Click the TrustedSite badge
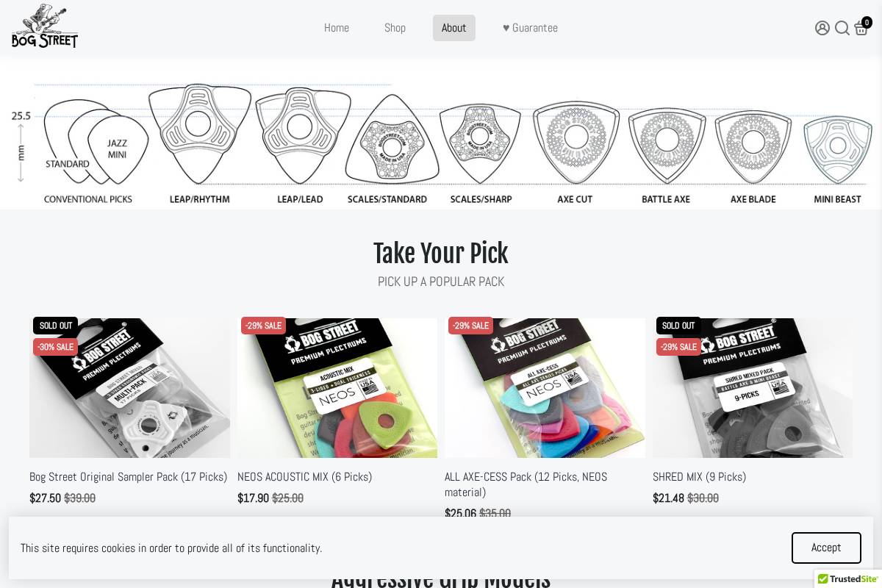The width and height of the screenshot is (882, 588). click(848, 578)
